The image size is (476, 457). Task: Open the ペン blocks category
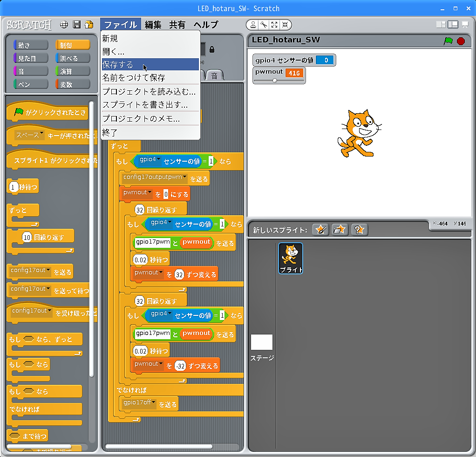click(31, 84)
